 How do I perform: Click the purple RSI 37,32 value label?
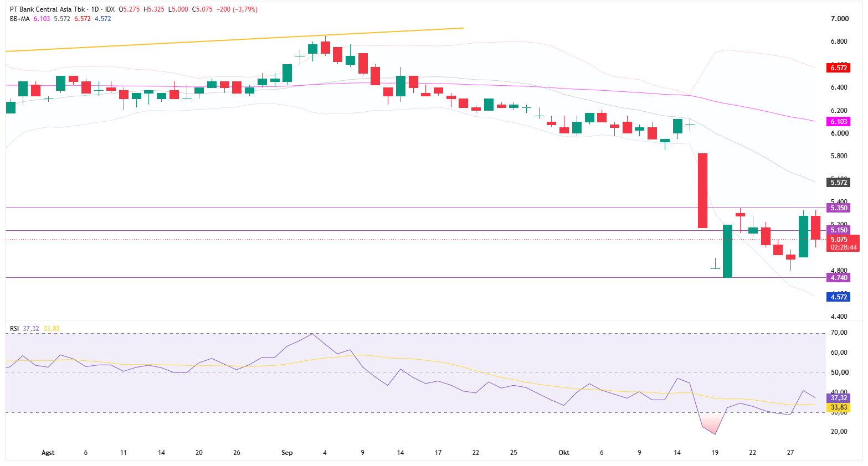tap(839, 398)
